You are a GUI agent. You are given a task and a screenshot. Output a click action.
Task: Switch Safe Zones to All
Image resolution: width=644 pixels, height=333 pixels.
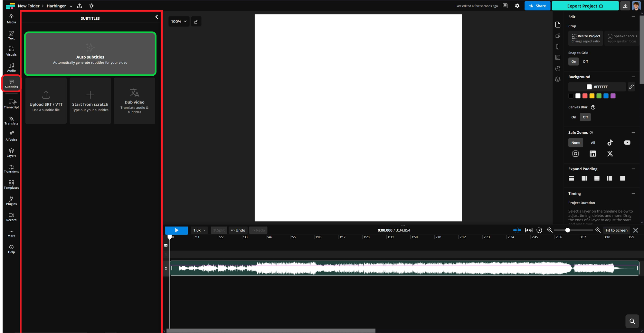593,142
